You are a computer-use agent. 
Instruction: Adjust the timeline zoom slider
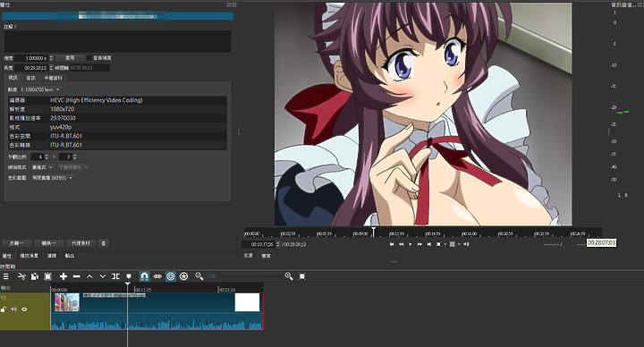tap(245, 276)
